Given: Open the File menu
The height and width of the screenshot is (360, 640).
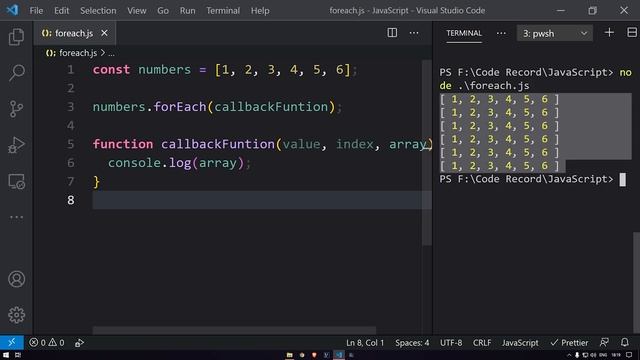Looking at the screenshot, I should click(36, 11).
